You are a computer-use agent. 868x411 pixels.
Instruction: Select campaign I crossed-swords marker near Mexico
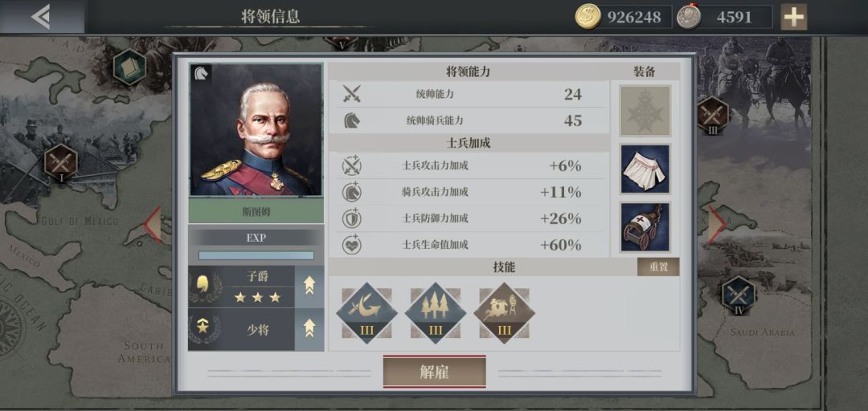pyautogui.click(x=61, y=163)
